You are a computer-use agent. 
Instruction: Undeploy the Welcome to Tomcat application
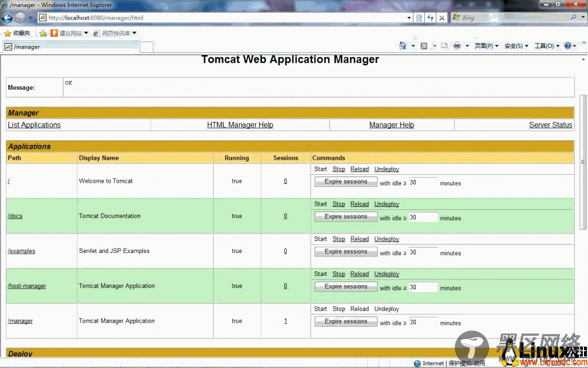(386, 169)
